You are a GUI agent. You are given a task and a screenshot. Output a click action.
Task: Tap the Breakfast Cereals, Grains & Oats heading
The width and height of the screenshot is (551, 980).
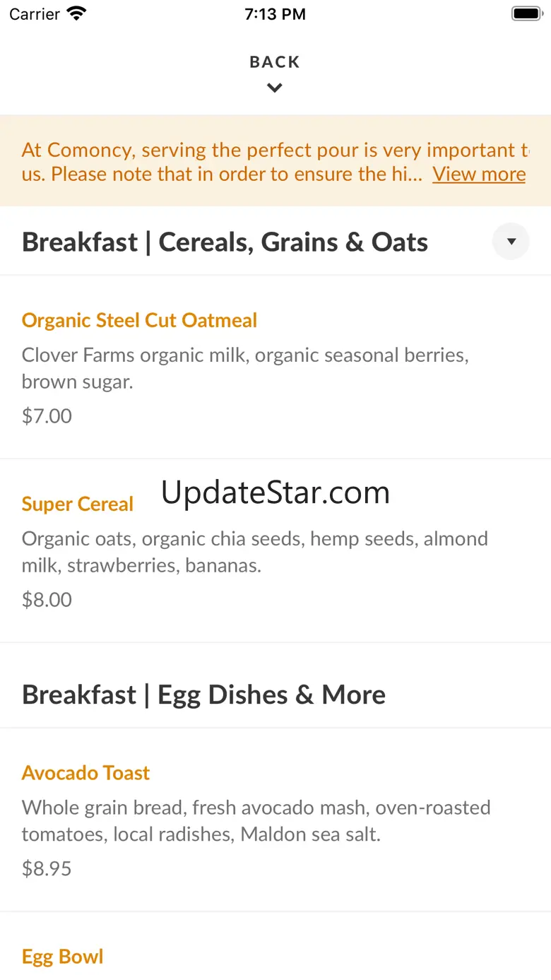click(x=225, y=242)
